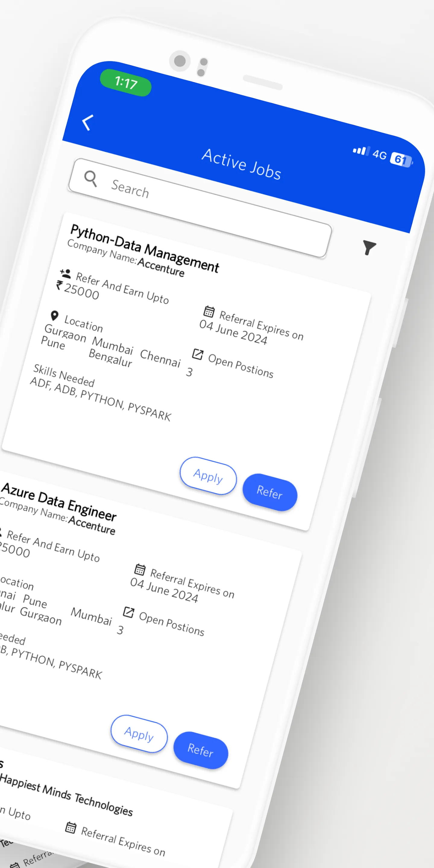Refer someone for Azure Data Engineer job
Image resolution: width=434 pixels, height=868 pixels.
coord(201,750)
